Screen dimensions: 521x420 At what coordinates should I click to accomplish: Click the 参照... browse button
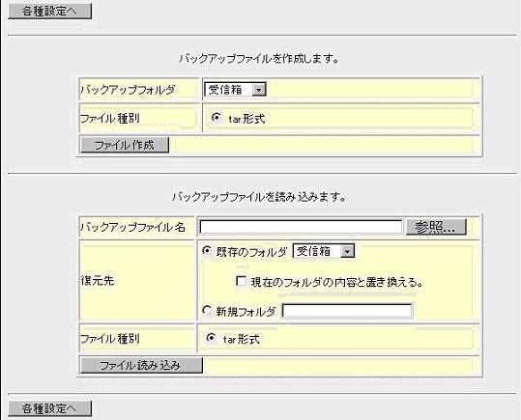[436, 227]
